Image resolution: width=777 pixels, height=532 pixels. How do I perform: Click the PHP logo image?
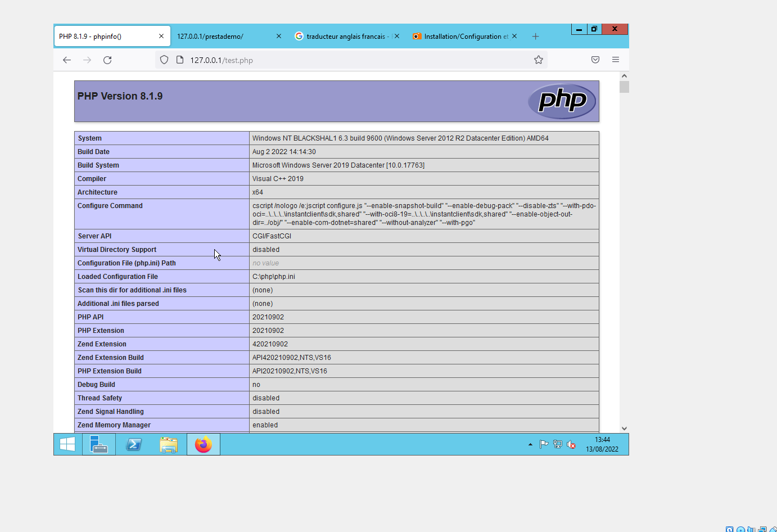(562, 101)
